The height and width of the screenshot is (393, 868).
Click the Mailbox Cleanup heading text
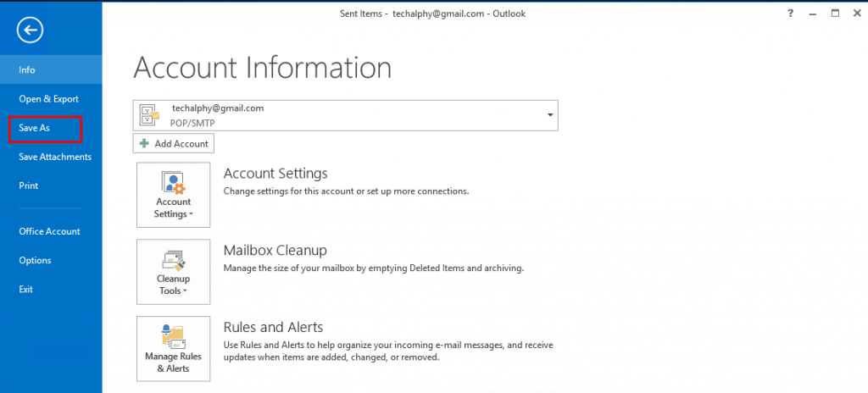275,250
